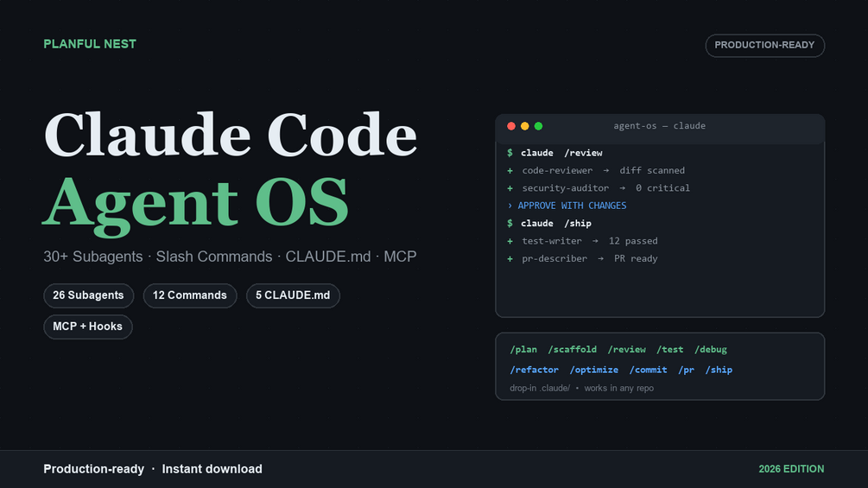Click the /review command in command list

[x=627, y=350]
